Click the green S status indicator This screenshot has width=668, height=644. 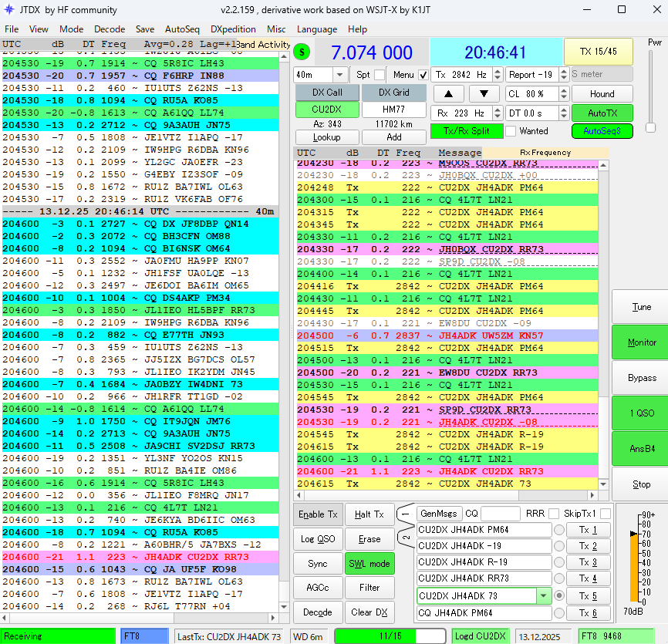pos(302,52)
